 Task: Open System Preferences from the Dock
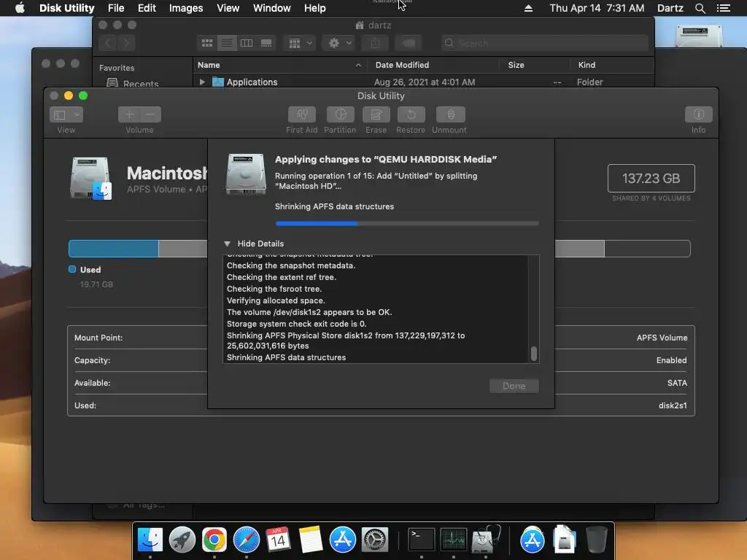pyautogui.click(x=375, y=540)
